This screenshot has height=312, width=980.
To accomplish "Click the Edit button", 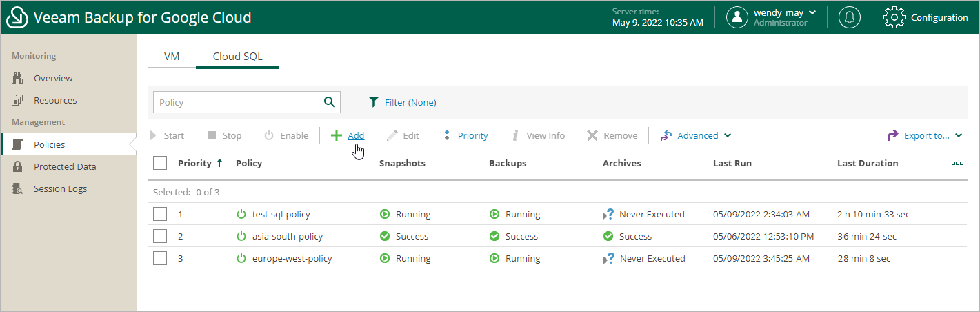I will 403,135.
